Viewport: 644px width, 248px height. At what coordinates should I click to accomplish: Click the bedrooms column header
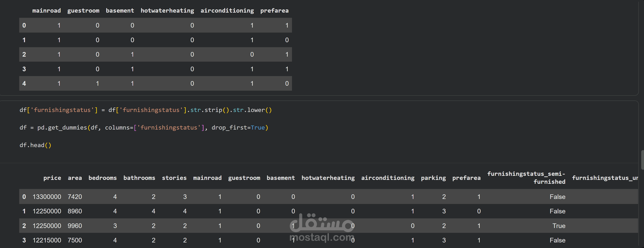tap(103, 178)
